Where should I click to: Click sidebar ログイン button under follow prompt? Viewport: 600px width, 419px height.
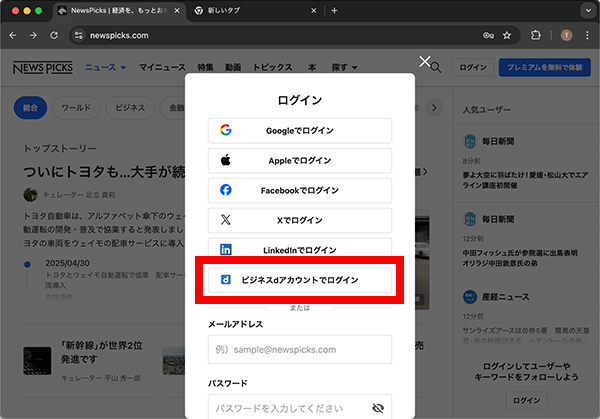click(x=527, y=400)
